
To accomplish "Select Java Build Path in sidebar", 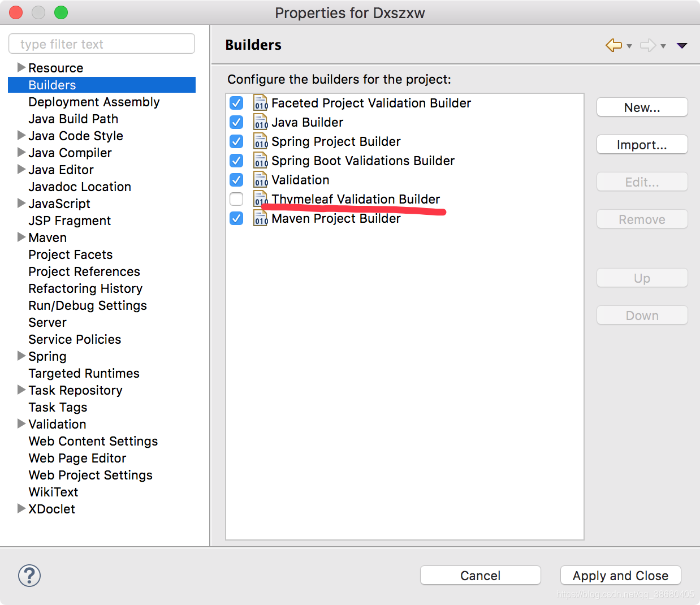I will (x=73, y=119).
